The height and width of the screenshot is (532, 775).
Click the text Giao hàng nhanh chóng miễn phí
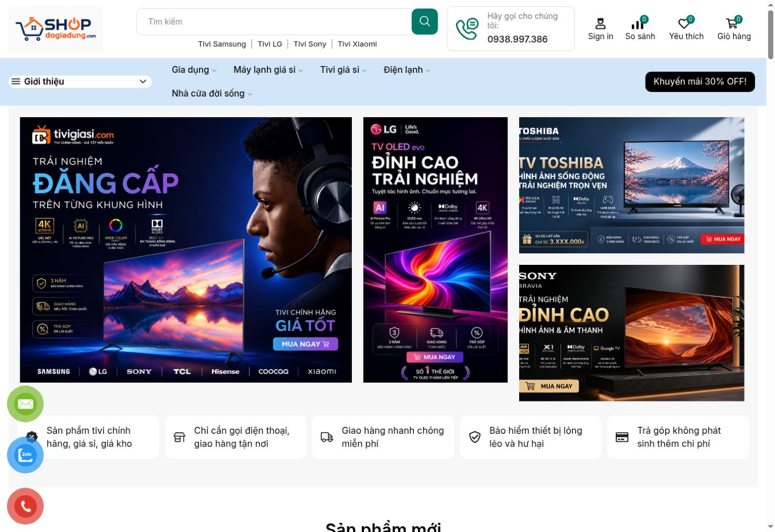coord(393,437)
